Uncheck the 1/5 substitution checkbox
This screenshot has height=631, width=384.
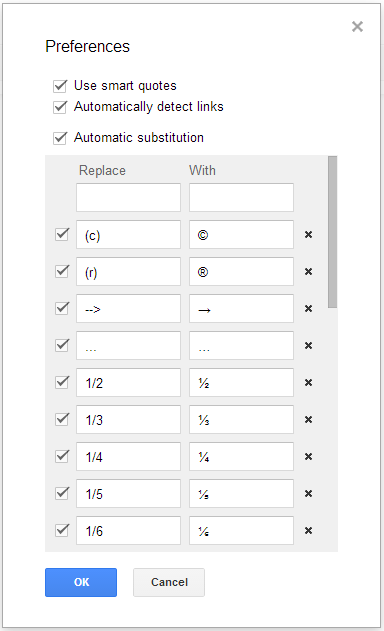coord(62,493)
